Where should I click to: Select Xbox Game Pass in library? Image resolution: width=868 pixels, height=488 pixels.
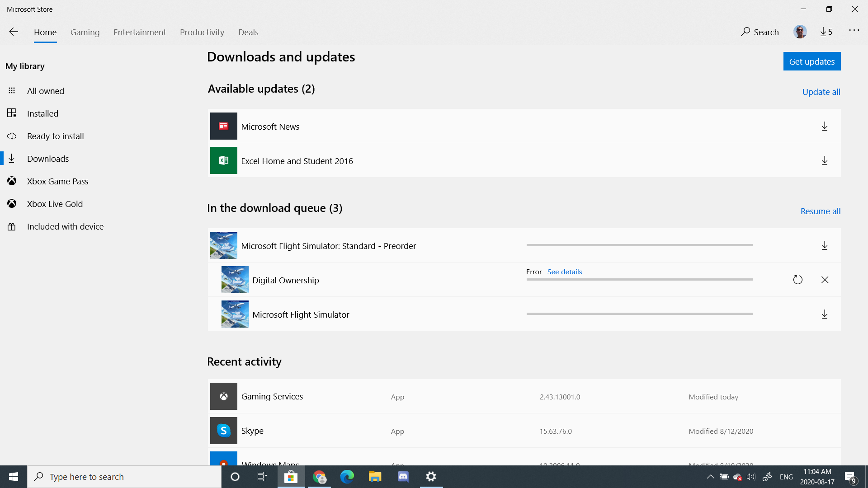57,181
